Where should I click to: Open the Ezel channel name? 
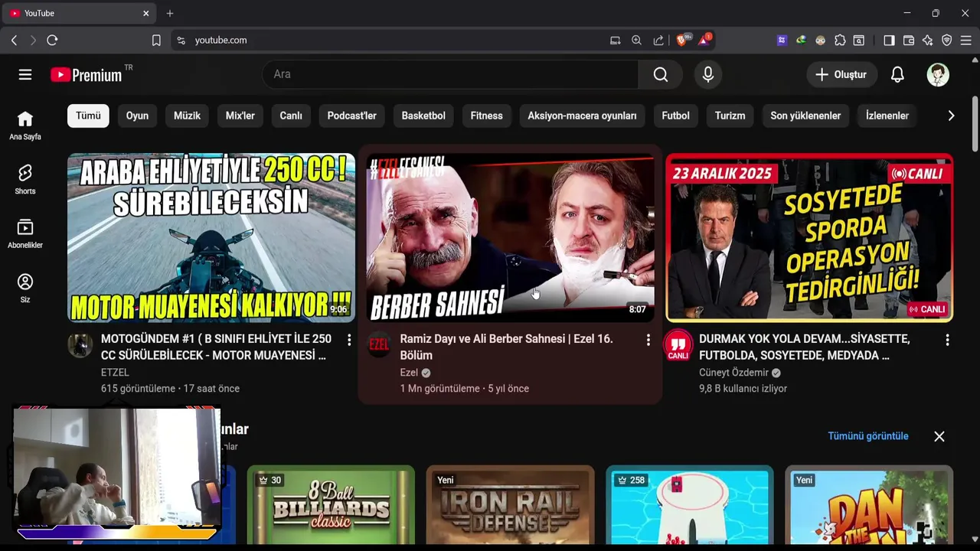coord(409,373)
